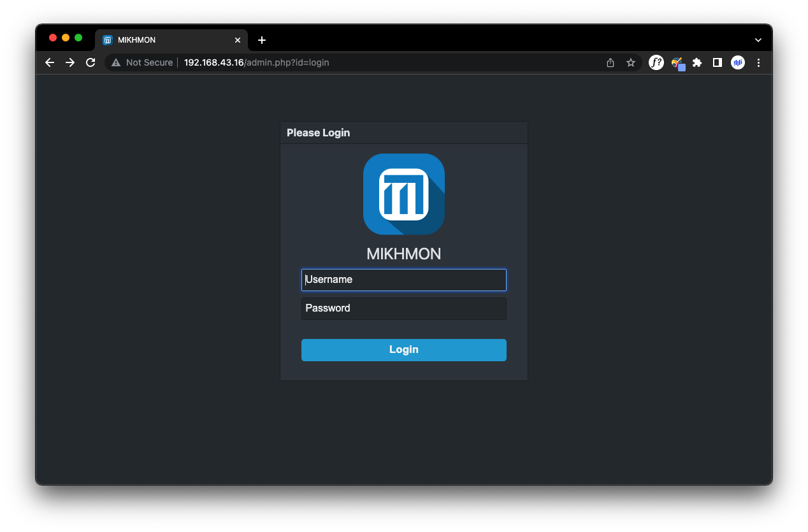Image resolution: width=808 pixels, height=532 pixels.
Task: Close the MIKHMON tab
Action: click(238, 40)
